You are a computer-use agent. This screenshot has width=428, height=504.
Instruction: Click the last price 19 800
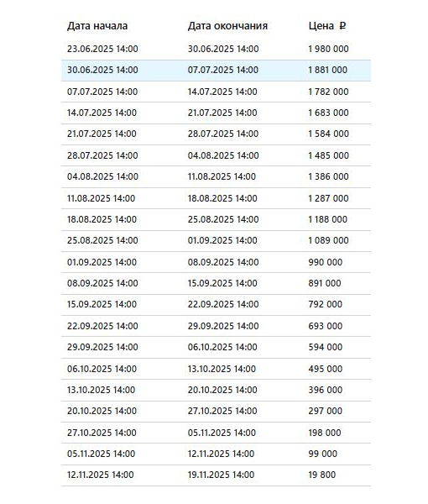click(x=322, y=475)
